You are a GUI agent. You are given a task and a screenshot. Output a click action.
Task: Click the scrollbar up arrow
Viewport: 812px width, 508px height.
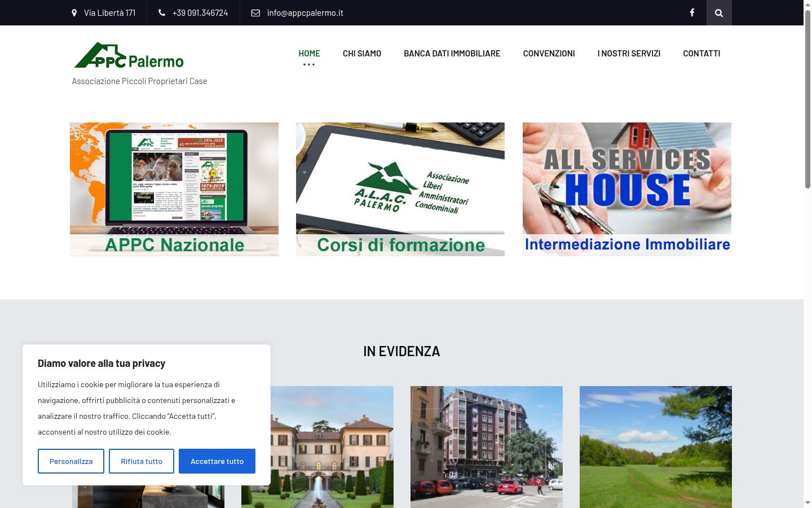coord(807,4)
